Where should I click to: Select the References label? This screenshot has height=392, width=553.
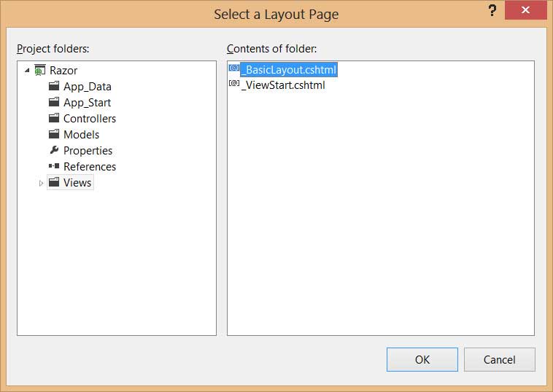point(90,167)
